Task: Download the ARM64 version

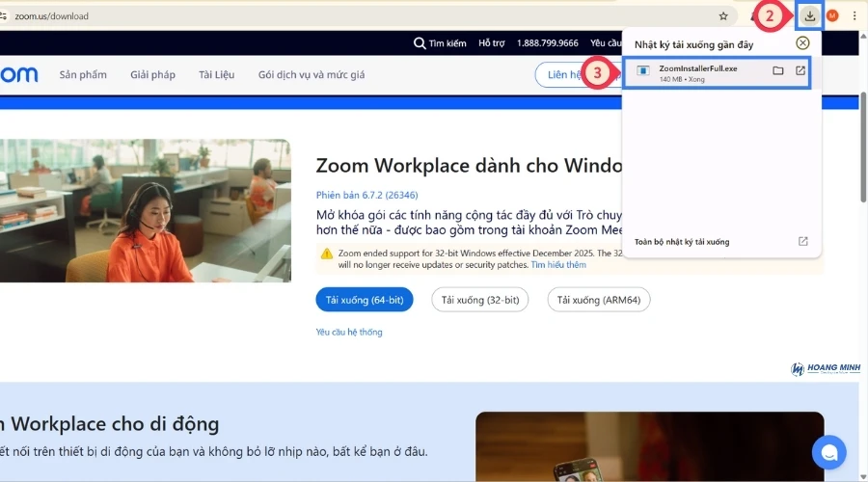Action: [598, 300]
